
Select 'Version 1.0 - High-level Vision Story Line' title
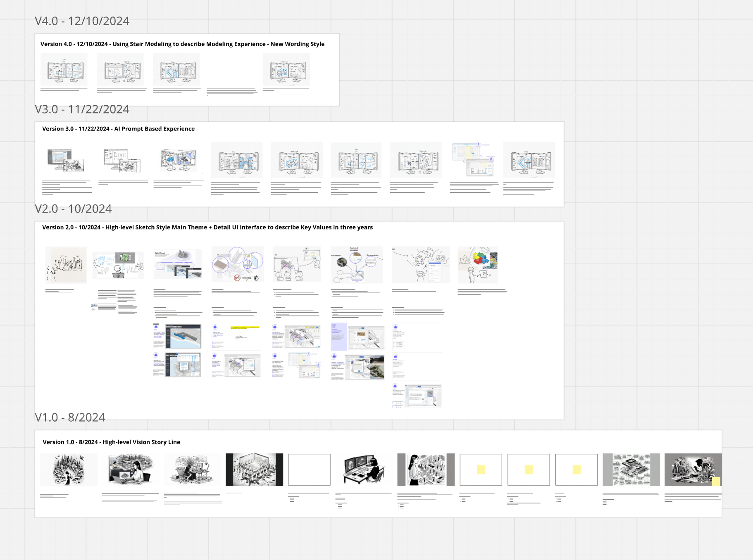(x=112, y=442)
